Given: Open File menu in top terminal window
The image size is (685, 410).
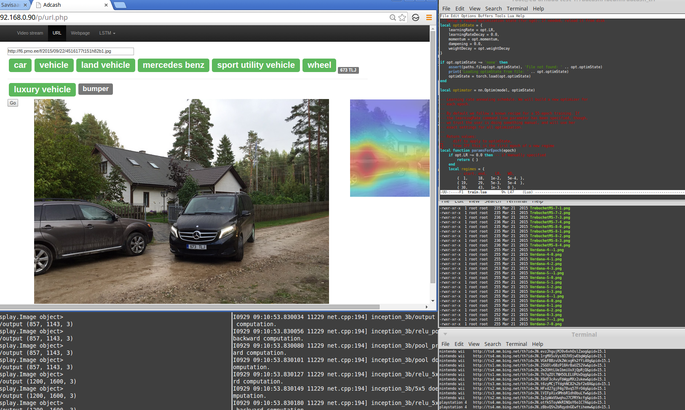Looking at the screenshot, I should (446, 8).
